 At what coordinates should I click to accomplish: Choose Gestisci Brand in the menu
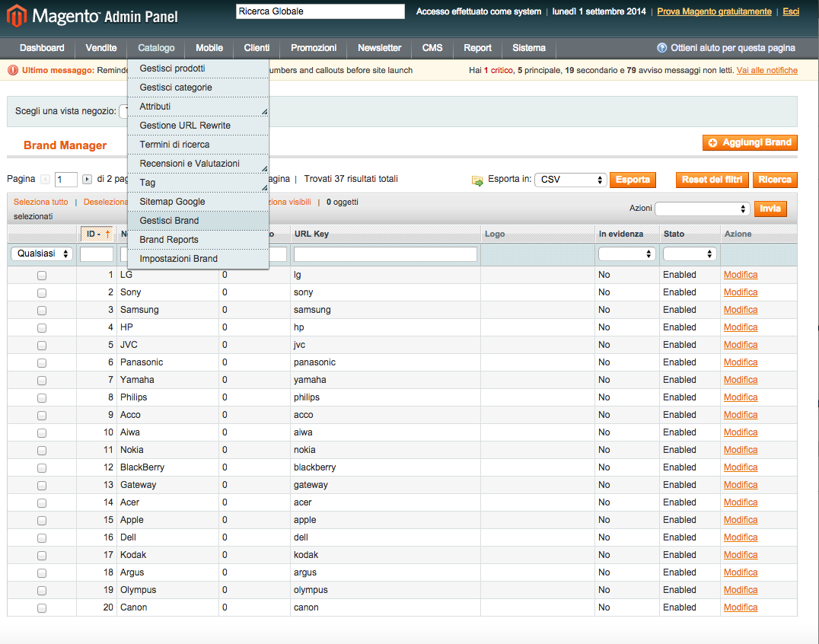[x=198, y=221]
